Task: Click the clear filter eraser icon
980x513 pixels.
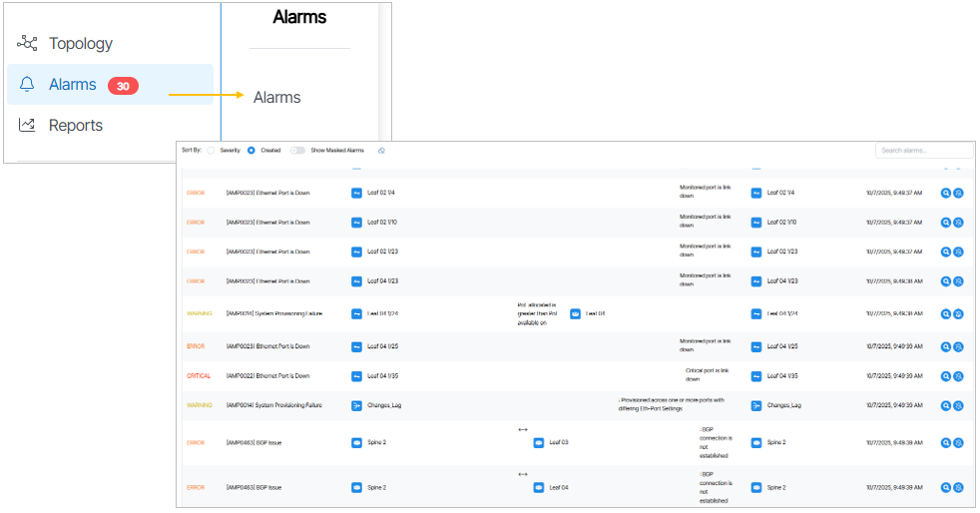Action: pyautogui.click(x=381, y=150)
